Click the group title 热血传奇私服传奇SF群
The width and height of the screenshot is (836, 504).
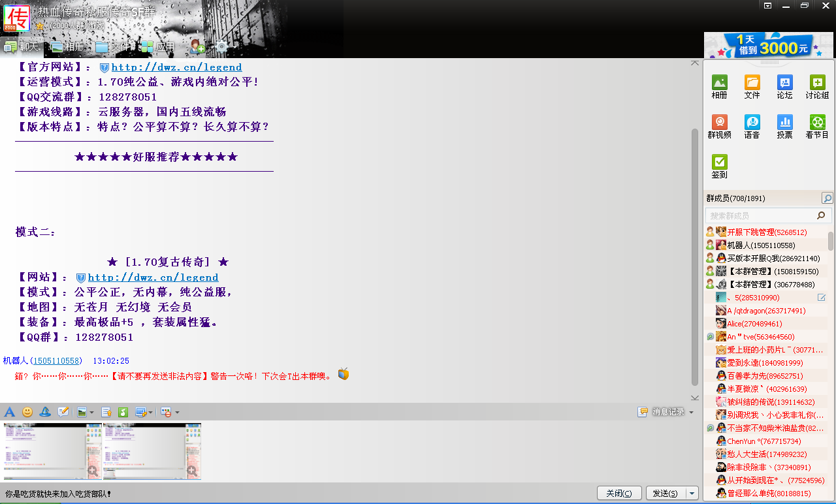(97, 12)
